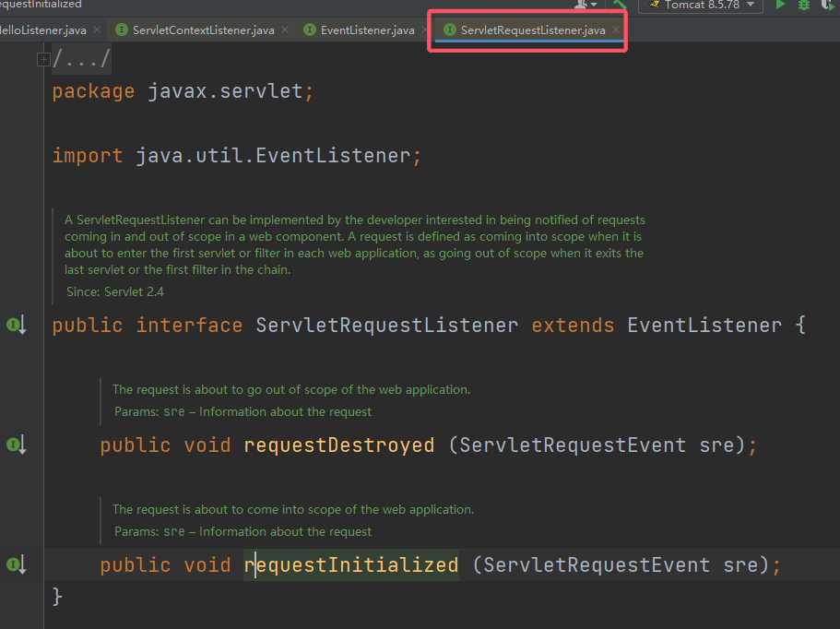Close the ServletRequestListener.java tab

pos(616,30)
